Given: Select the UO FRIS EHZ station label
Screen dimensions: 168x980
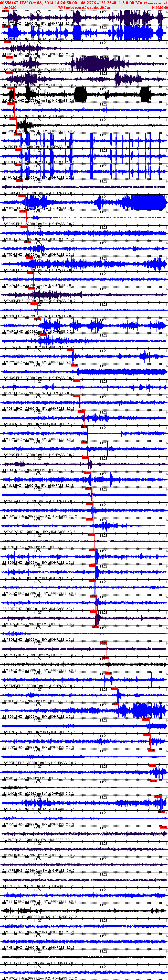Looking at the screenshot, I should [x=38, y=162].
